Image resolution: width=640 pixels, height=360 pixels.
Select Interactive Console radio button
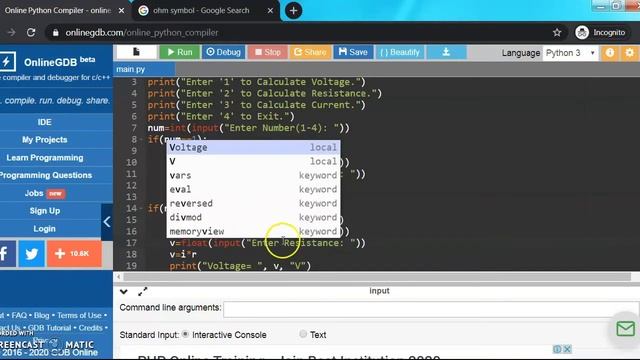(185, 334)
